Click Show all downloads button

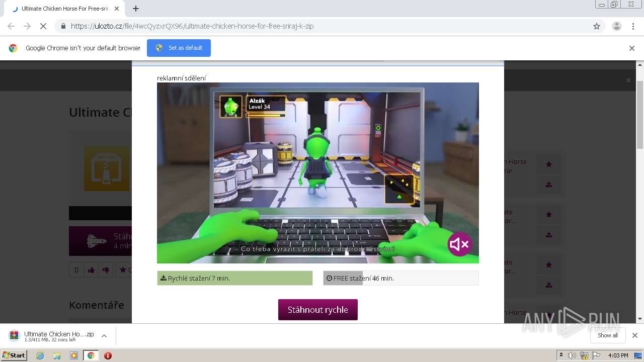point(607,335)
